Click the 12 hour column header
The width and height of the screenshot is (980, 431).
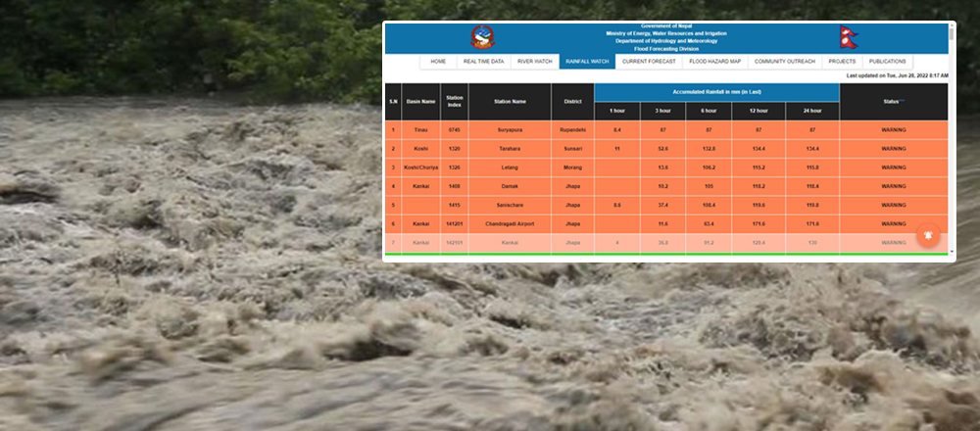coord(759,112)
